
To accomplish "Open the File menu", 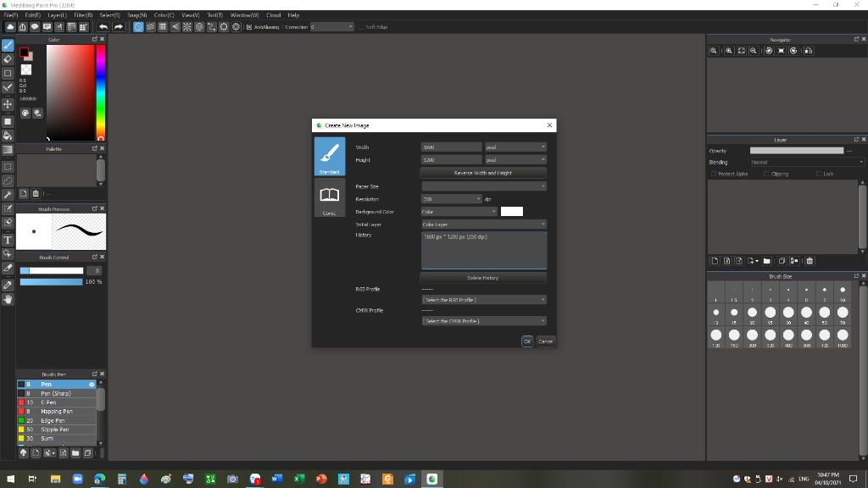I will point(11,15).
